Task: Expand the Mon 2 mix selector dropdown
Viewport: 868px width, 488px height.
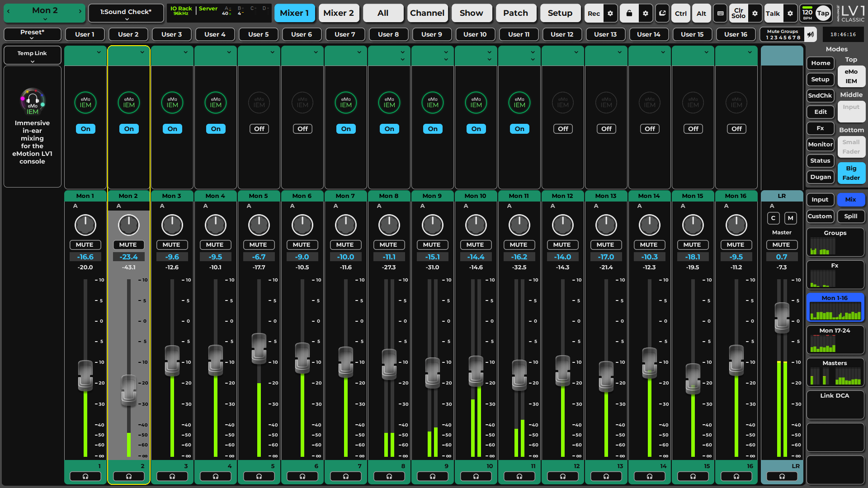Action: pos(45,19)
